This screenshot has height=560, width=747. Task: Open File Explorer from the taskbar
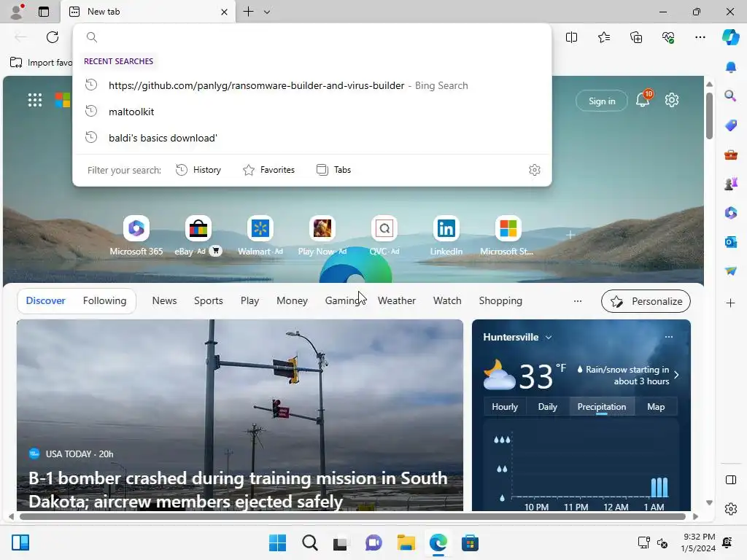406,542
